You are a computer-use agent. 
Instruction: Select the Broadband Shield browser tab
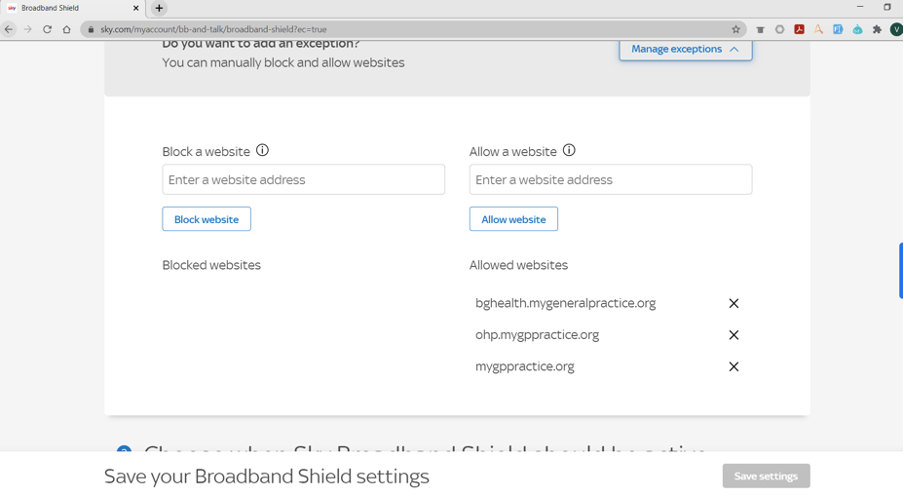(x=73, y=8)
